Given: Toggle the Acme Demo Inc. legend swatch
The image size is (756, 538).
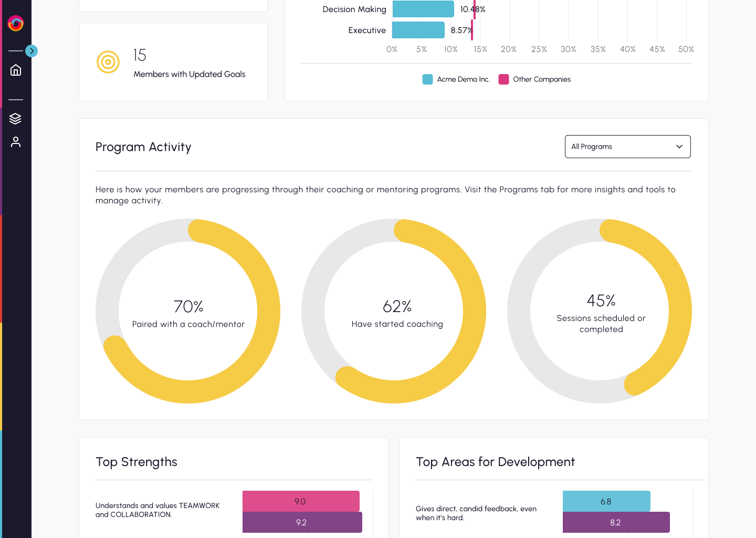Looking at the screenshot, I should pyautogui.click(x=427, y=79).
